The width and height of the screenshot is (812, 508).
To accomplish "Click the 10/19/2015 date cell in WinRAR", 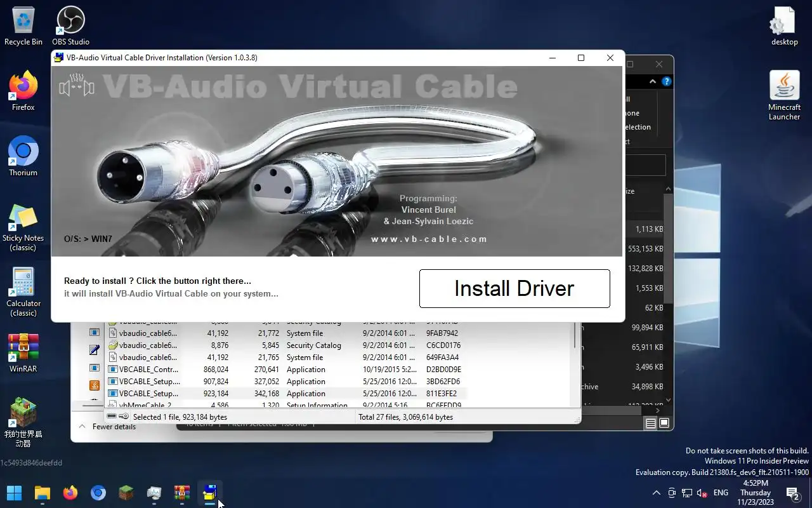I will [x=390, y=370].
